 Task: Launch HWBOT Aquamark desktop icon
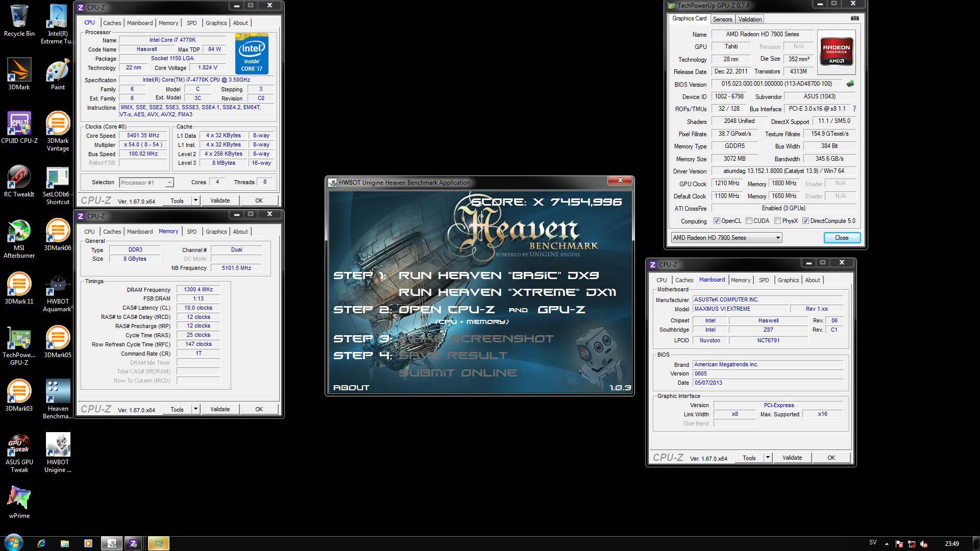pyautogui.click(x=58, y=292)
